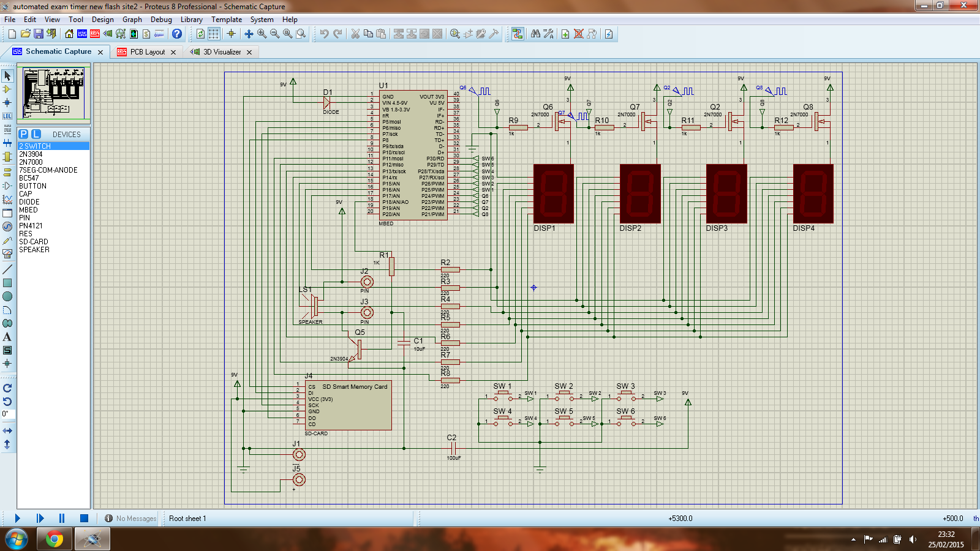This screenshot has width=980, height=551.
Task: Open the Root sheet 1 selector
Action: pos(187,519)
